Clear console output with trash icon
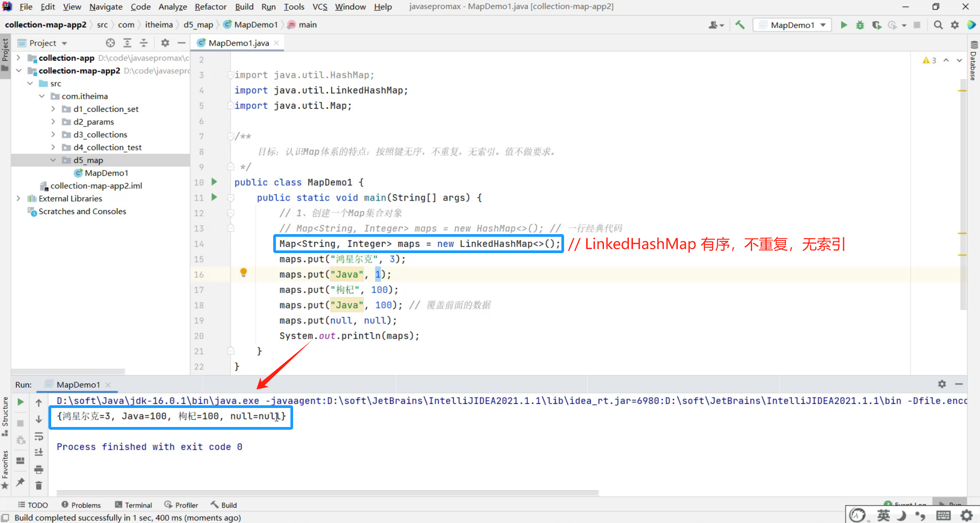The height and width of the screenshot is (523, 980). tap(39, 485)
